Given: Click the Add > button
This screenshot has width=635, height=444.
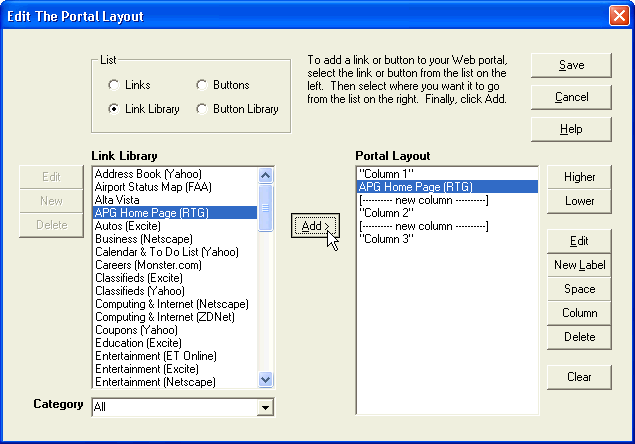Looking at the screenshot, I should coord(315,226).
